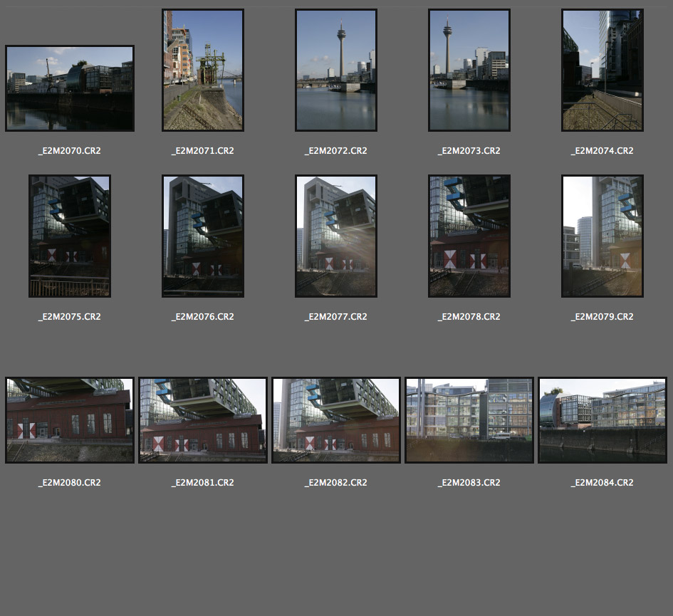This screenshot has height=616, width=673.
Task: Click the _E2M2084.CR2 thumbnail
Action: coord(602,420)
